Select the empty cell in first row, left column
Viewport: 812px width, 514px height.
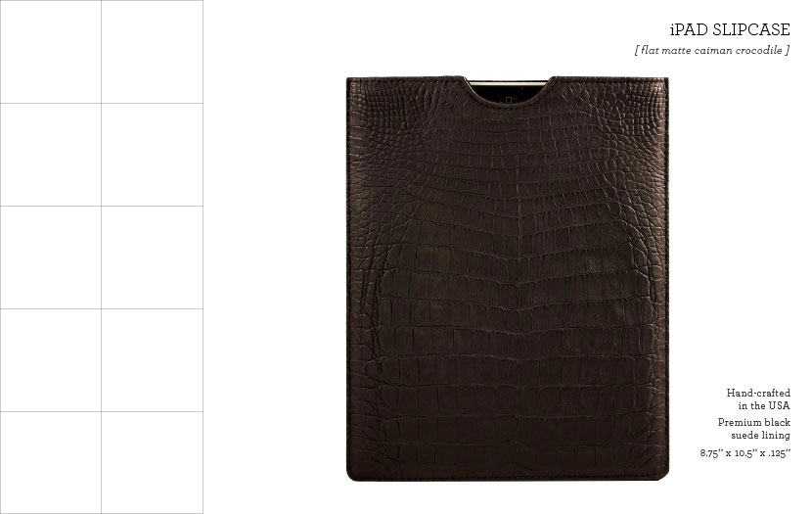pos(50,52)
